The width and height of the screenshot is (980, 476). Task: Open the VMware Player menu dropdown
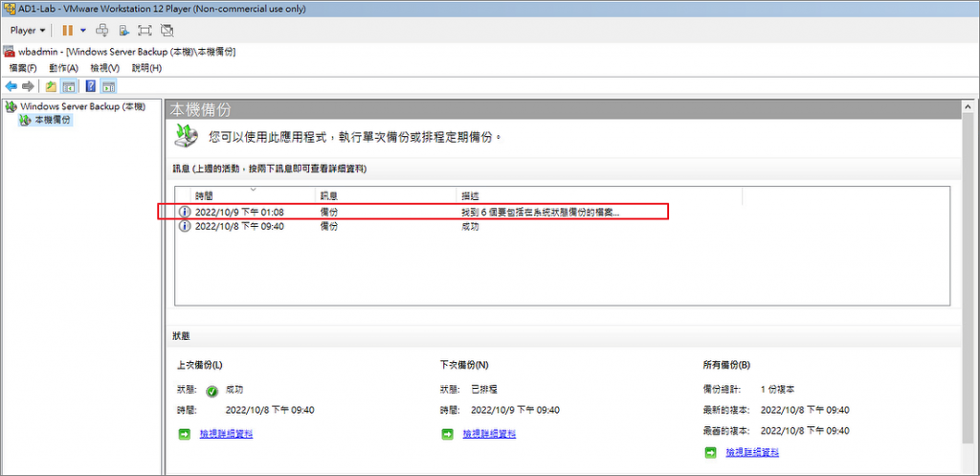(28, 30)
